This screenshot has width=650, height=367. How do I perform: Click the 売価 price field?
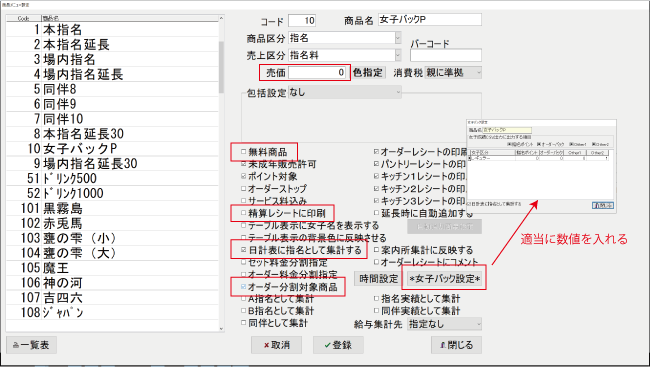[317, 73]
